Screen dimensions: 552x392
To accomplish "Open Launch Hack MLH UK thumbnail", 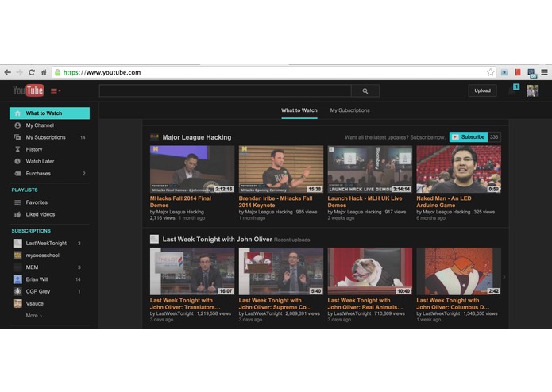I will click(370, 169).
